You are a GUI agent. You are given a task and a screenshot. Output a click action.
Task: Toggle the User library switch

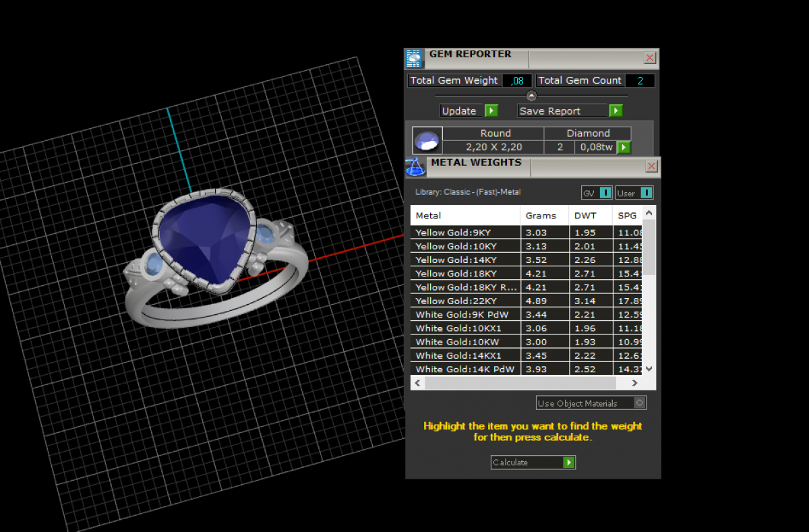645,193
